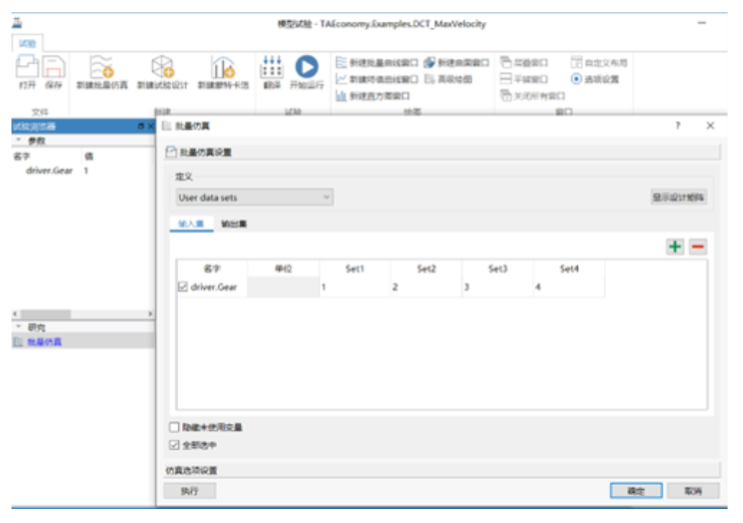Add a data set with the green plus

coord(675,246)
